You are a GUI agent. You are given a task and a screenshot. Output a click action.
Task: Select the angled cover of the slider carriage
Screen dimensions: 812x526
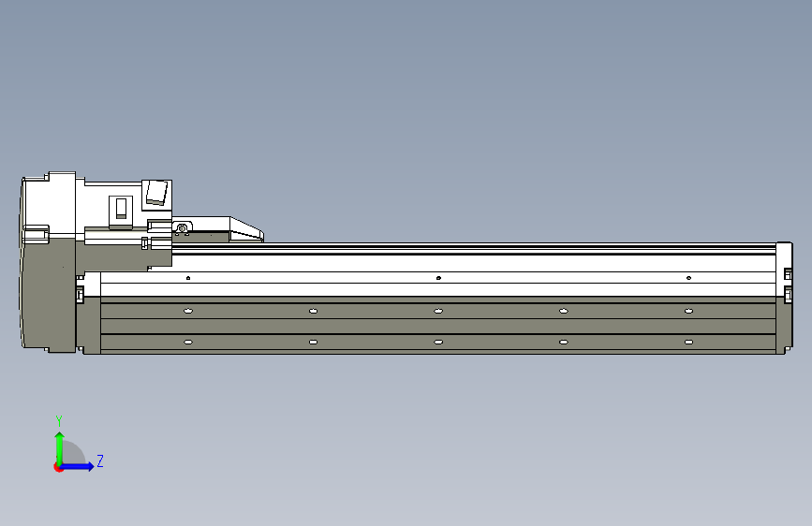pos(246,229)
